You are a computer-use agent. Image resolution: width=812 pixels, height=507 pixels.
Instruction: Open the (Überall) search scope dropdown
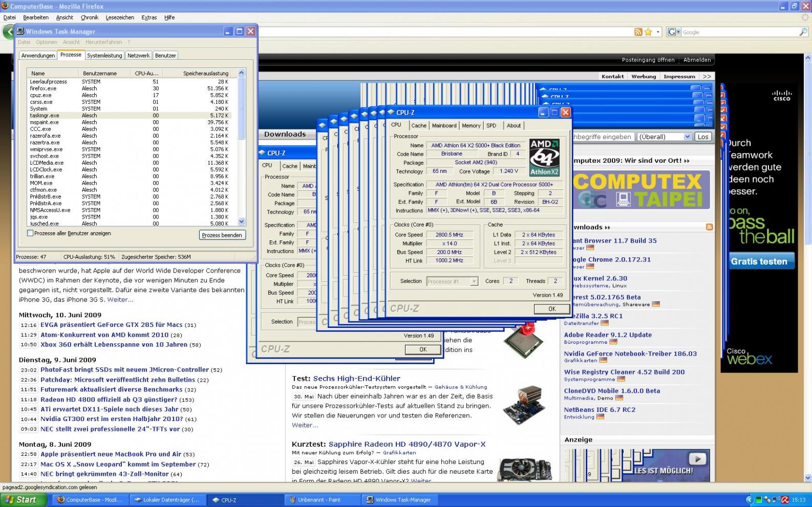pos(665,137)
